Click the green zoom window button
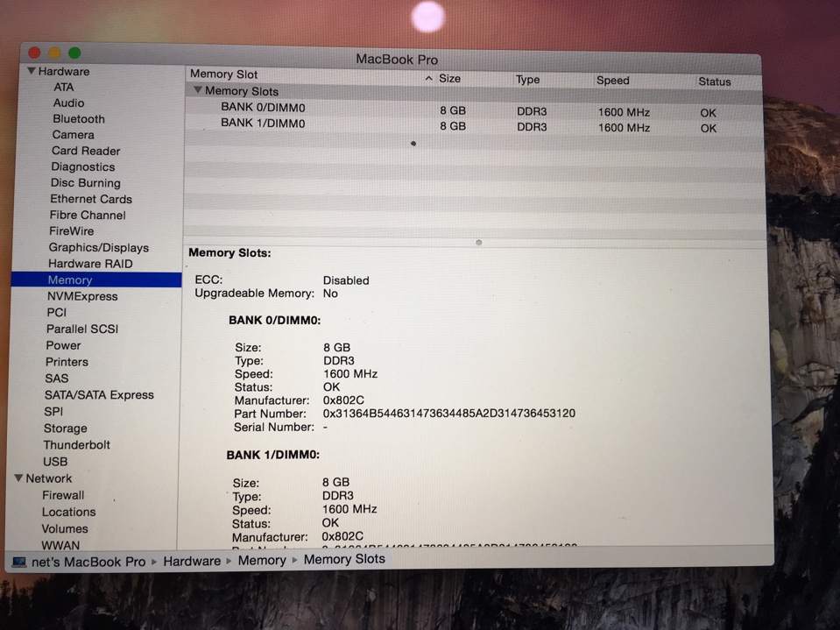The width and height of the screenshot is (840, 630). pyautogui.click(x=74, y=53)
